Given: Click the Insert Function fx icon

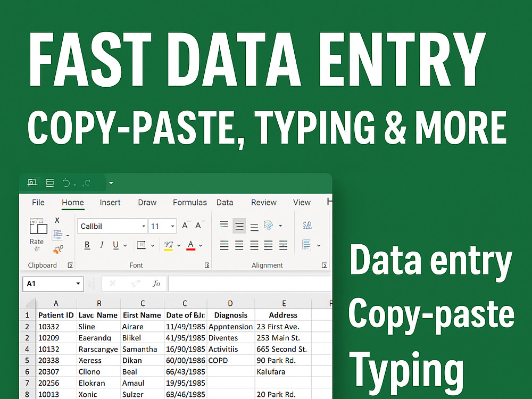Looking at the screenshot, I should pos(156,284).
